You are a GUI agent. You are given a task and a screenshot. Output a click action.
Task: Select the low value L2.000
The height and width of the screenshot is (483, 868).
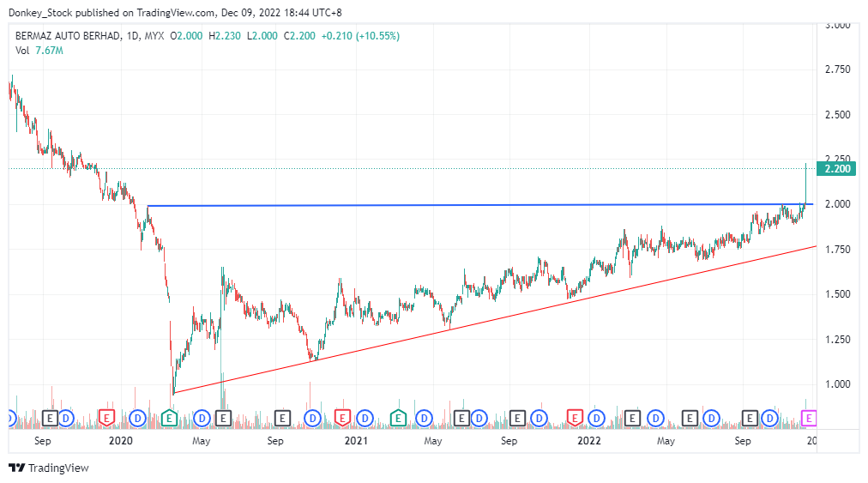(x=262, y=36)
